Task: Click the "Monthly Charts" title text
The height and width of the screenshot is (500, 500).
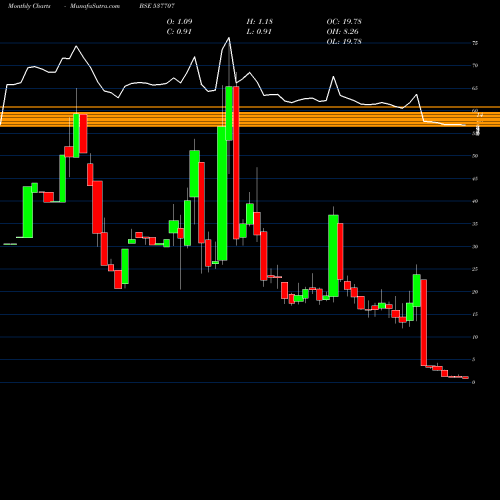Action: point(29,6)
